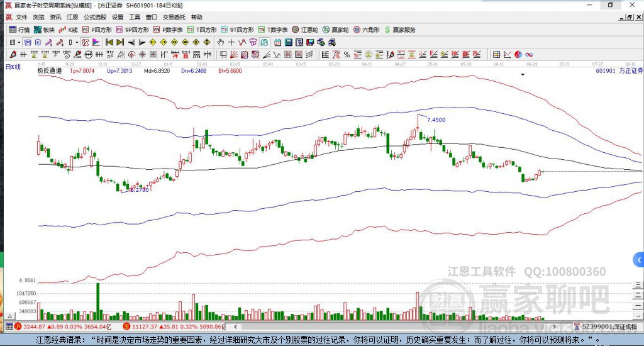Click the infinity loop icon

[529, 55]
